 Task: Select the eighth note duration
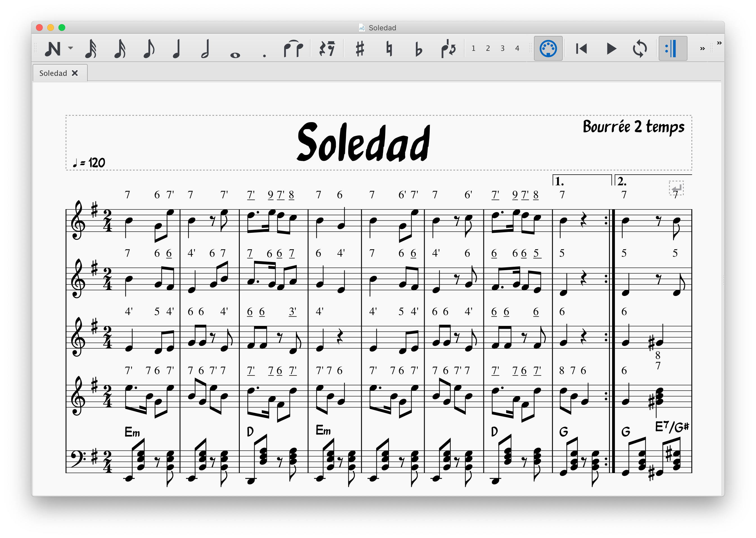click(149, 49)
